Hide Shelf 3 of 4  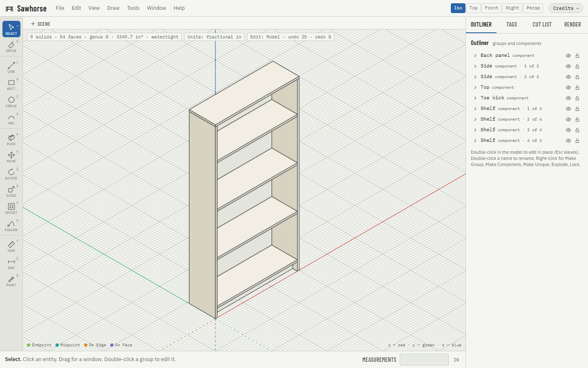(568, 130)
